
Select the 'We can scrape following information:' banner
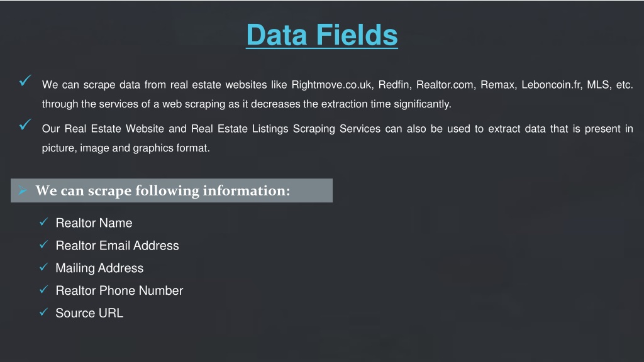pyautogui.click(x=172, y=190)
